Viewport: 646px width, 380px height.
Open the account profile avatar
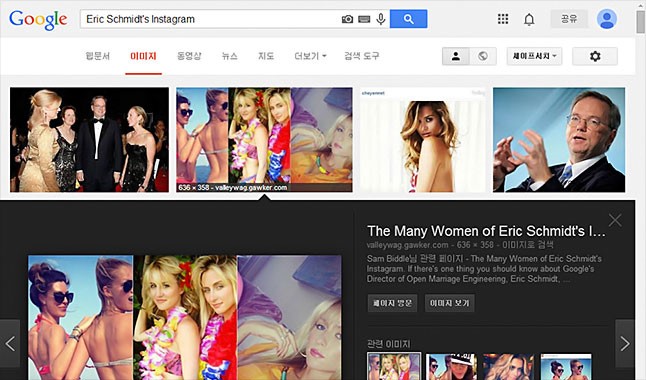pos(606,19)
